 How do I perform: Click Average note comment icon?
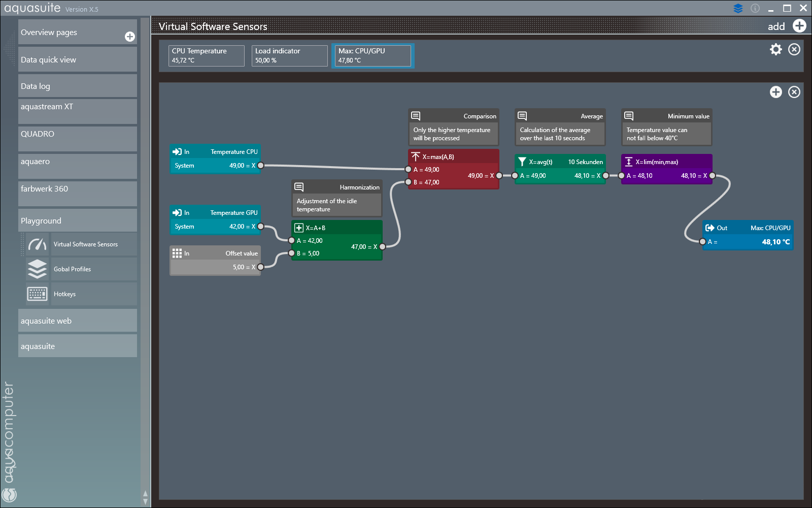tap(522, 116)
